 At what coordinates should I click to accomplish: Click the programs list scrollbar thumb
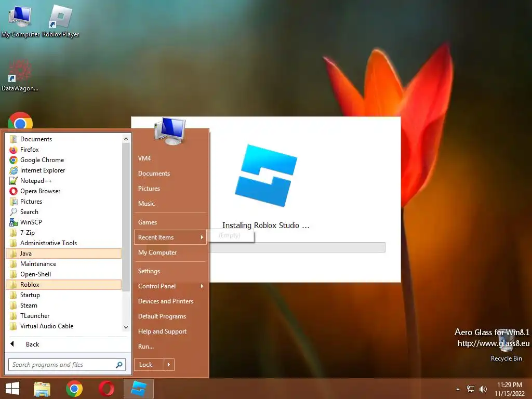[126, 217]
